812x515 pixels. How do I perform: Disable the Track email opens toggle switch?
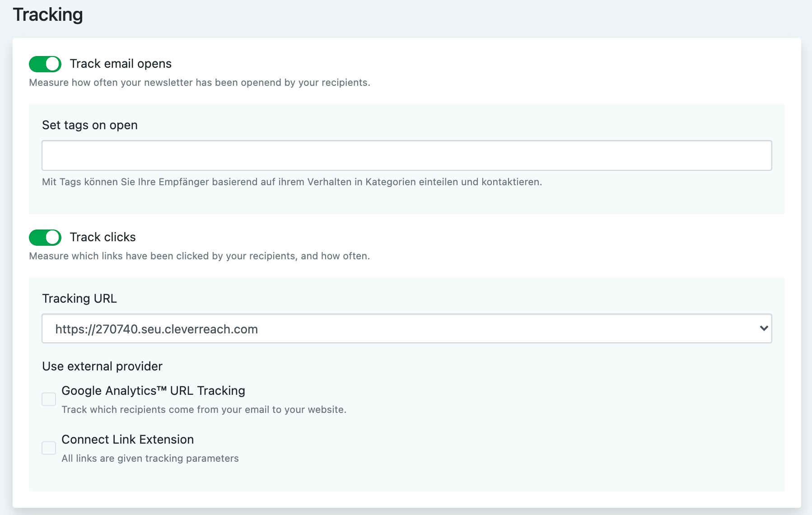coord(45,64)
